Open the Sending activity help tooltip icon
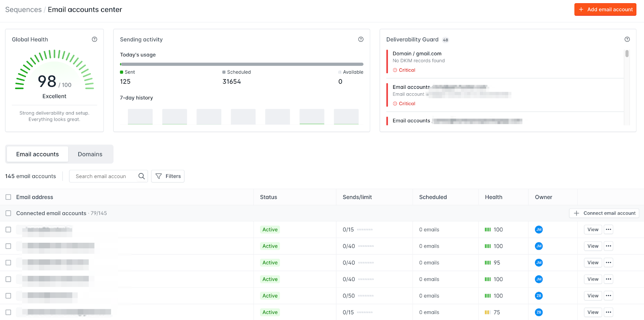Image resolution: width=644 pixels, height=320 pixels. tap(361, 39)
